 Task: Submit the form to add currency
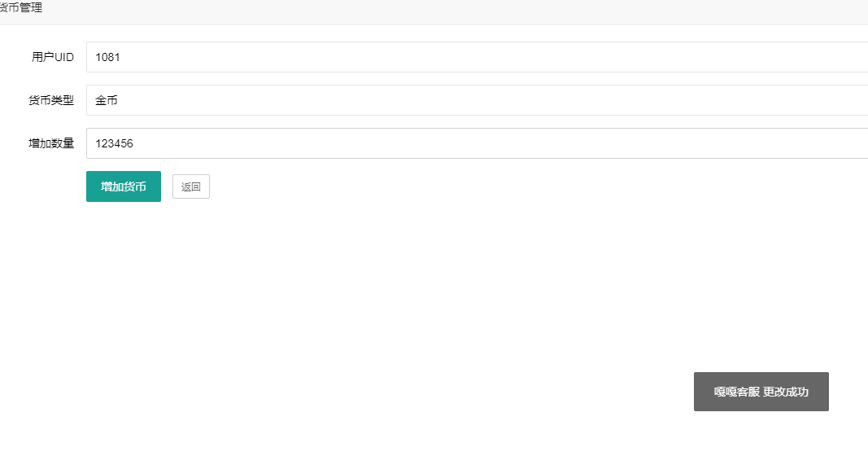[124, 186]
